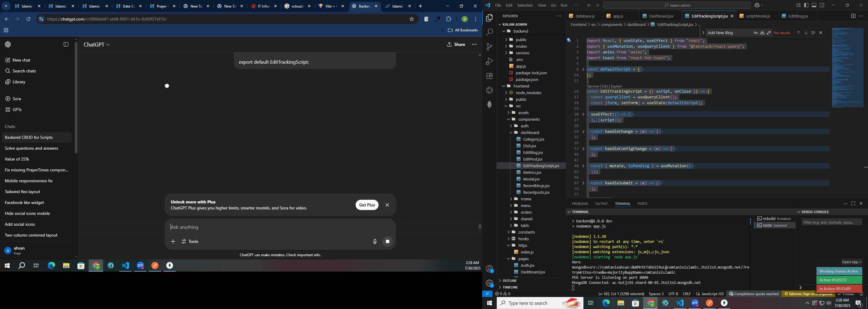Split the editor to the right
Screen dimensions: 868x309
pyautogui.click(x=853, y=16)
